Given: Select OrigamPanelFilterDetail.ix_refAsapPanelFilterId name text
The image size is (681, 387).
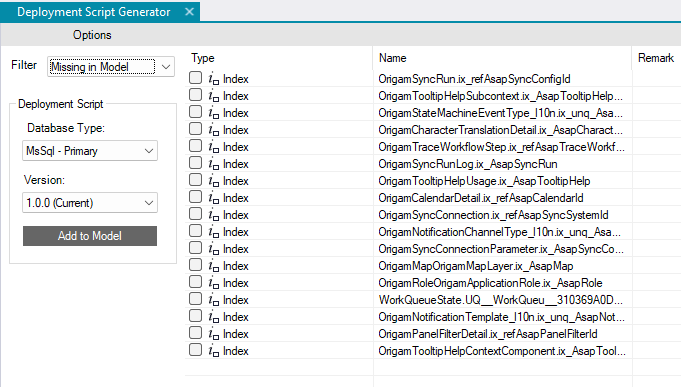Looking at the screenshot, I should (488, 334).
